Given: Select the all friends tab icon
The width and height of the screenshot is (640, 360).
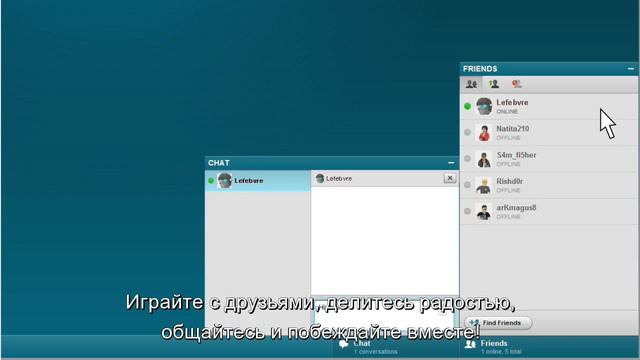Looking at the screenshot, I should [471, 84].
